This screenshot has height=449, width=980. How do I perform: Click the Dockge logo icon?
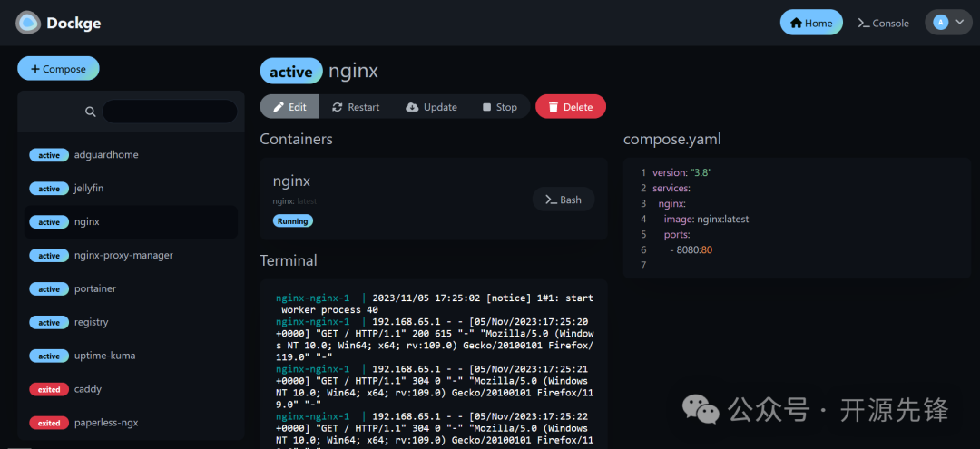click(x=28, y=23)
